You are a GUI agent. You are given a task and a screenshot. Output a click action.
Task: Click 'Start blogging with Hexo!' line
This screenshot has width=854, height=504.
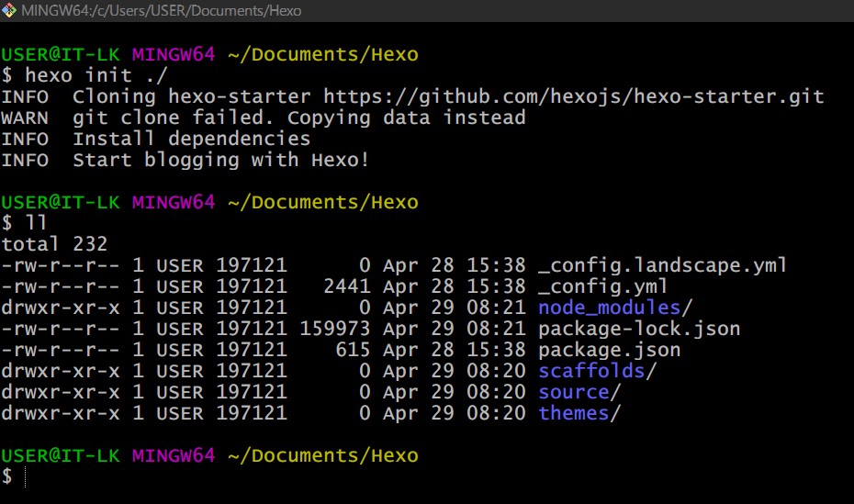click(220, 160)
